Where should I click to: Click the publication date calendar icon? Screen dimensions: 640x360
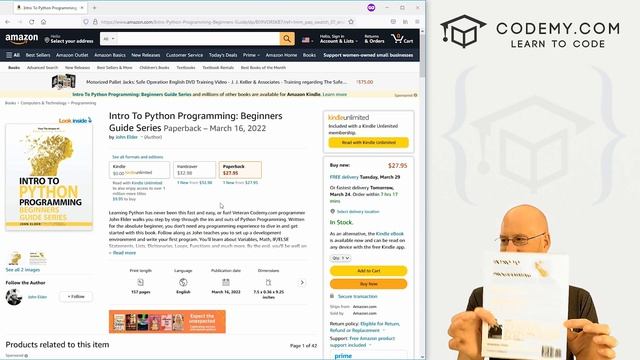pyautogui.click(x=226, y=282)
